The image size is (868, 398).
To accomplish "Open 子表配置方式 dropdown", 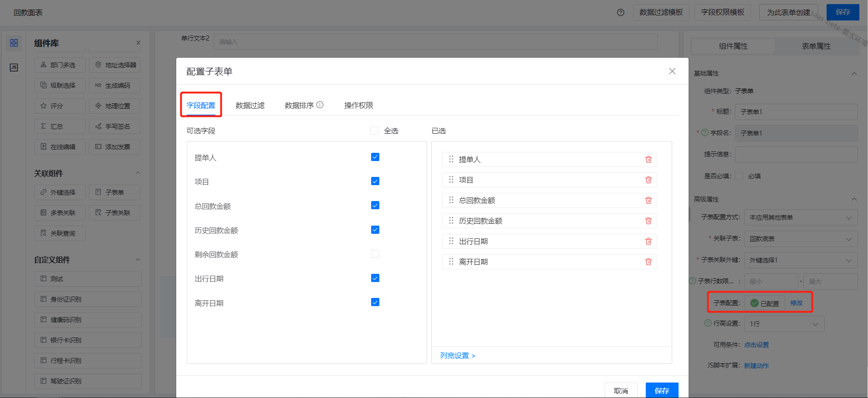I will pos(801,217).
